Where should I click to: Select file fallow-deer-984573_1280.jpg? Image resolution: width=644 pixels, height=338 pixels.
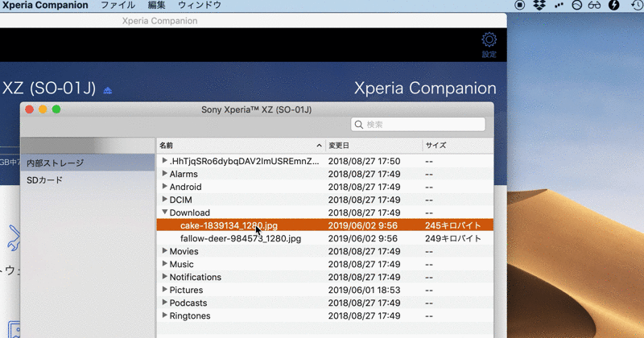(241, 238)
